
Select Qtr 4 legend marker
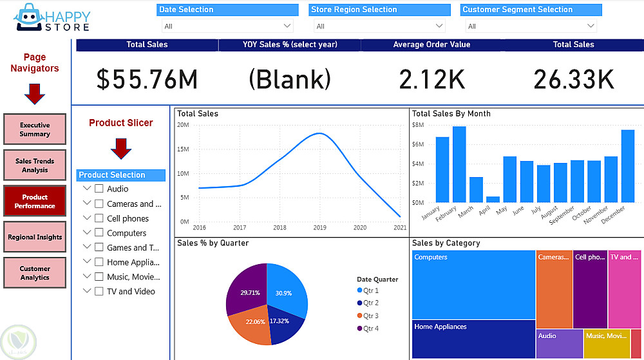[x=360, y=328]
